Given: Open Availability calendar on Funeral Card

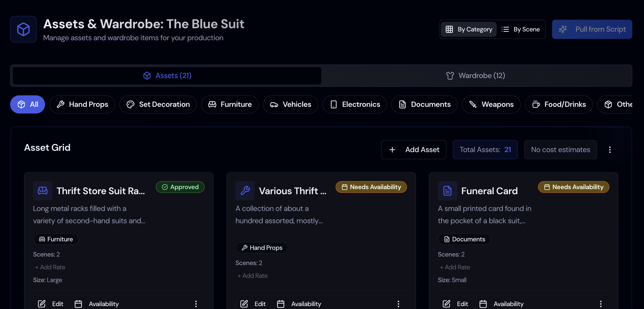Looking at the screenshot, I should [483, 304].
